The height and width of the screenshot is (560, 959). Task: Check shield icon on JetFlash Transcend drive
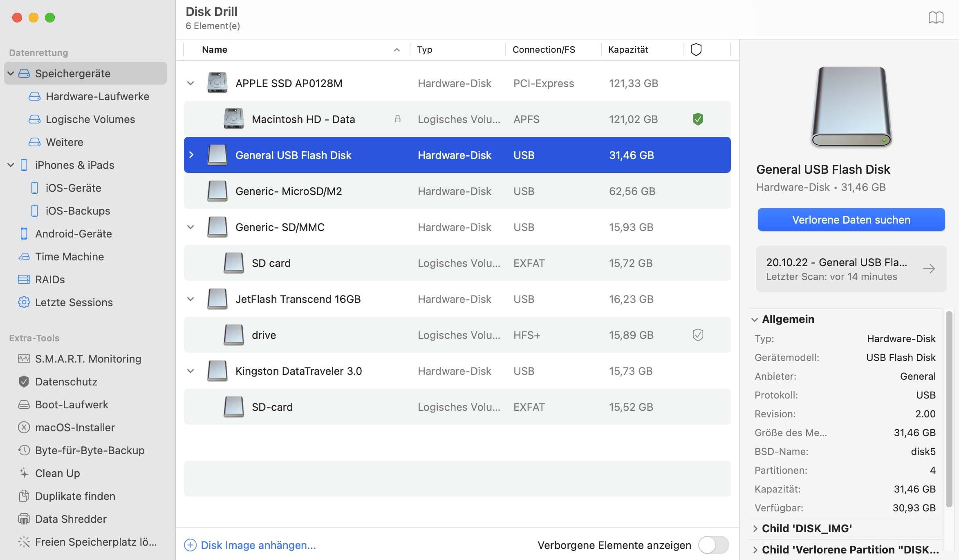point(697,335)
